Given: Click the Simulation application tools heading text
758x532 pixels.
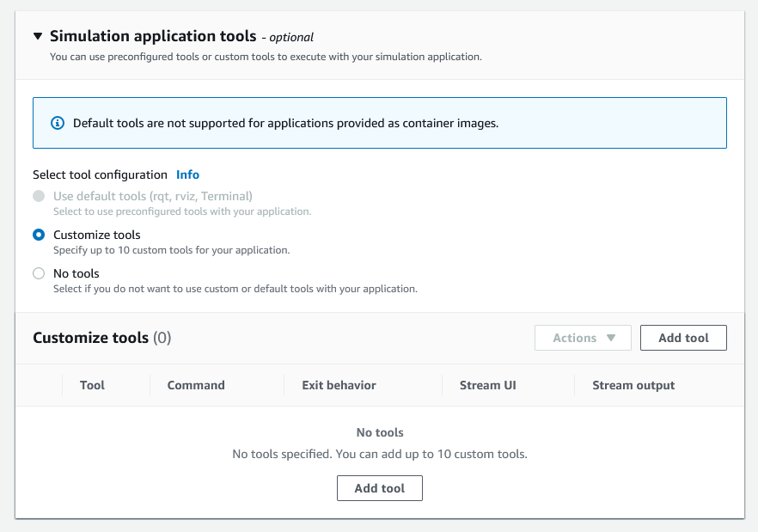Looking at the screenshot, I should click(153, 36).
